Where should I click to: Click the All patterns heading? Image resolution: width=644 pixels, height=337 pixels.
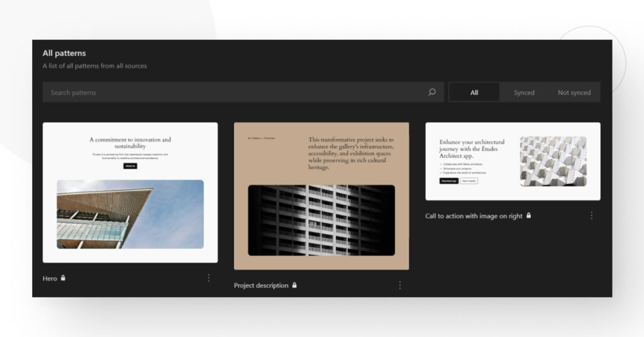coord(64,53)
